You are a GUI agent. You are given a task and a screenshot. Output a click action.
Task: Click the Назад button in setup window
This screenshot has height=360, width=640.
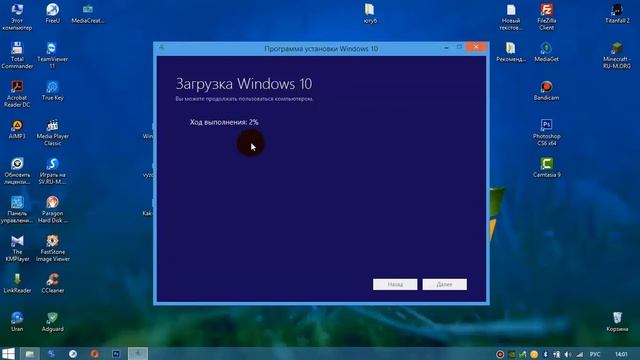click(x=395, y=284)
